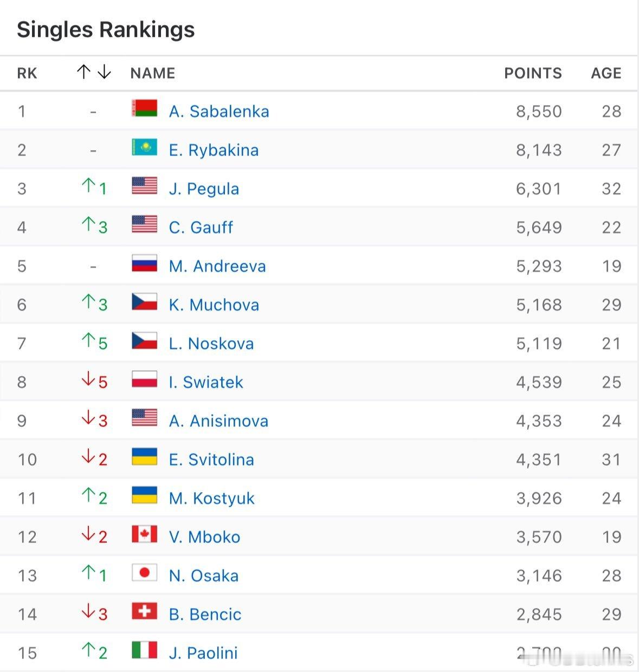Click the Canadian flag beside V. Mboko
This screenshot has width=639, height=672.
click(145, 534)
